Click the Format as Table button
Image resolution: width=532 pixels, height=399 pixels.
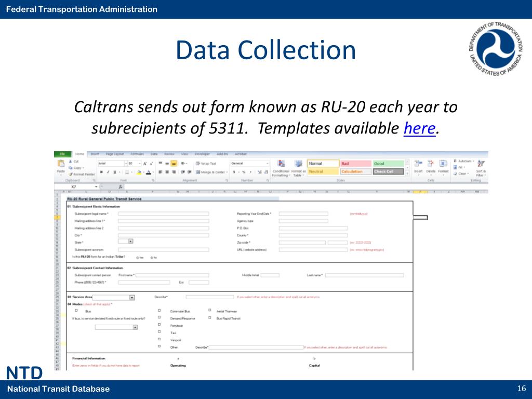(298, 168)
